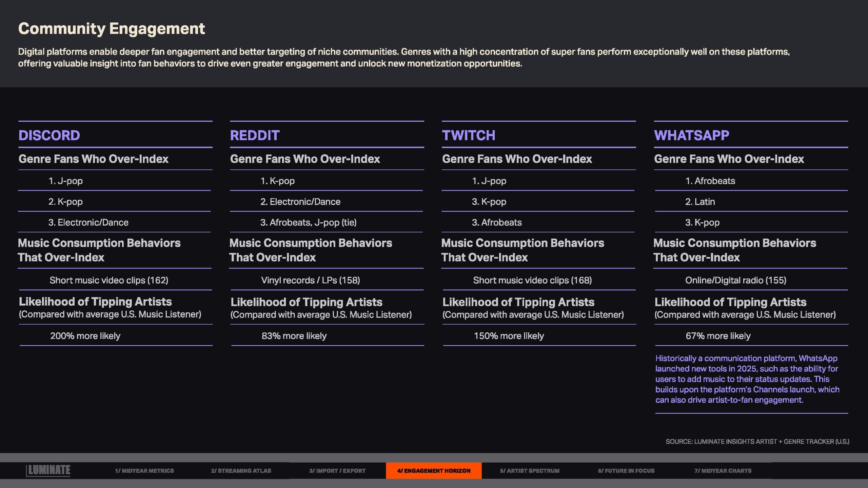
Task: Click the REDDIT column heading
Action: click(255, 136)
